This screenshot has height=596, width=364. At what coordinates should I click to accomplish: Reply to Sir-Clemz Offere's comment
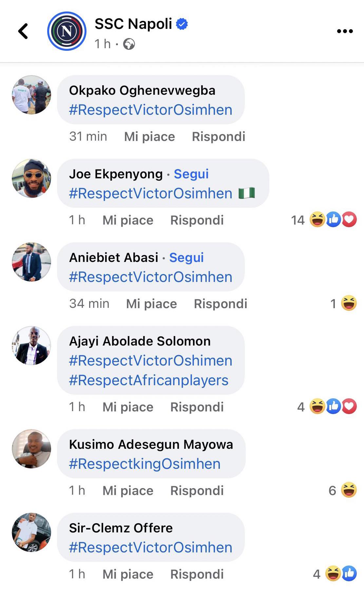pos(197,574)
